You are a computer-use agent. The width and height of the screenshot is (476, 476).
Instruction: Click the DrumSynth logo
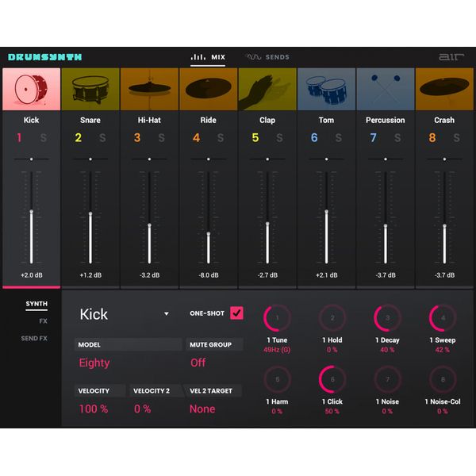pyautogui.click(x=45, y=57)
